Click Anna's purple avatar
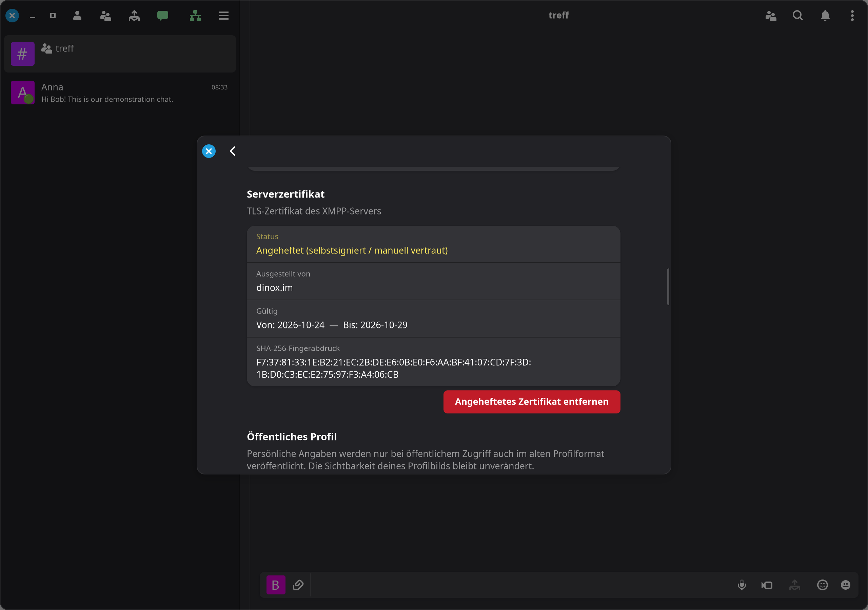 tap(23, 92)
